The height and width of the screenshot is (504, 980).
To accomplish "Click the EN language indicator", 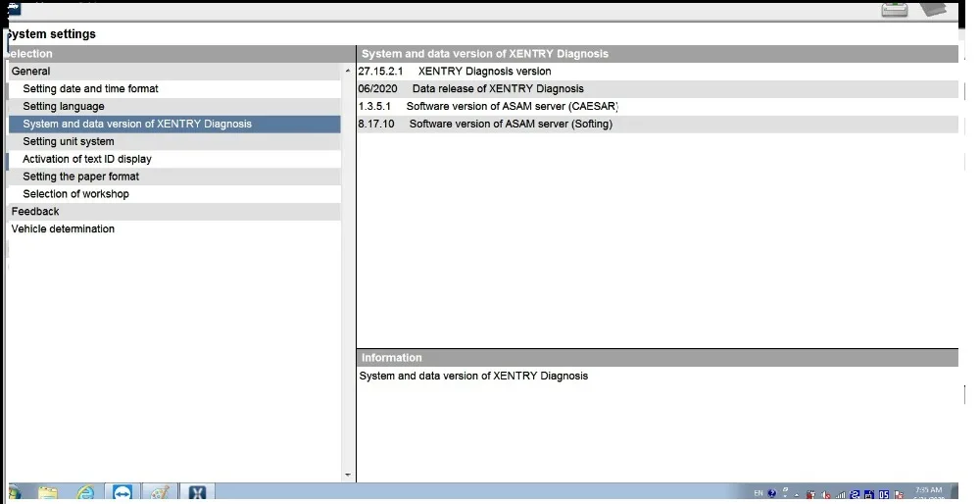I will (759, 493).
